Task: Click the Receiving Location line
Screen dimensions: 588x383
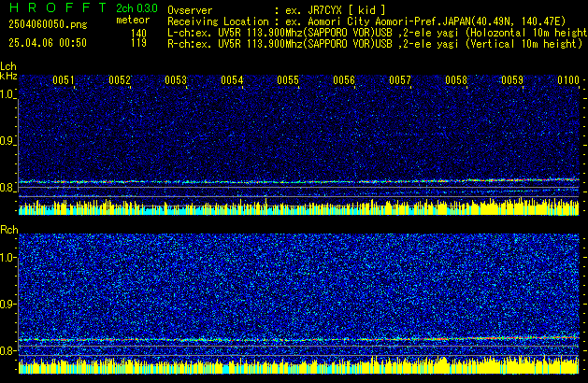Action: (366, 21)
